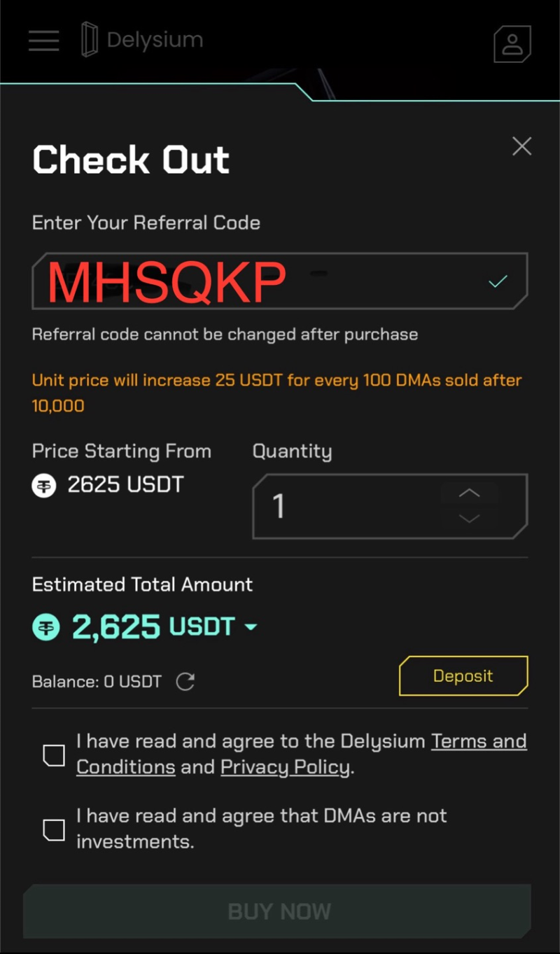Image resolution: width=560 pixels, height=954 pixels.
Task: Expand the USDT currency dropdown
Action: (251, 628)
